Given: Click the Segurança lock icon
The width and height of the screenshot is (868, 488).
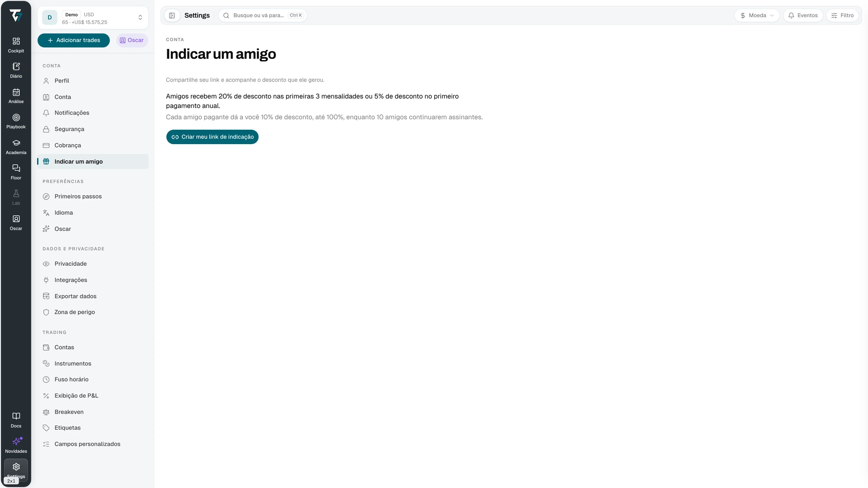Looking at the screenshot, I should tap(46, 129).
